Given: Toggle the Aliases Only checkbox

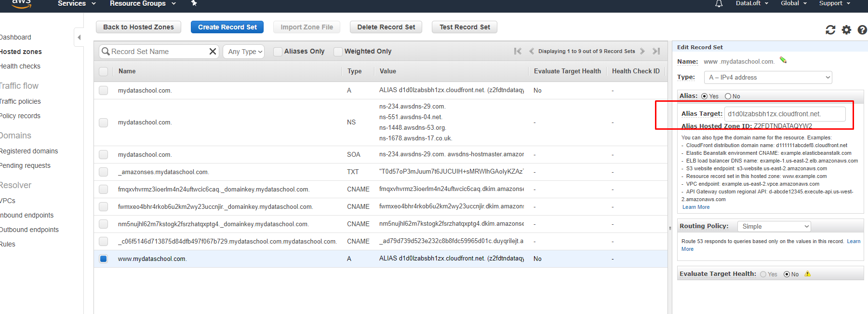Looking at the screenshot, I should [x=278, y=52].
